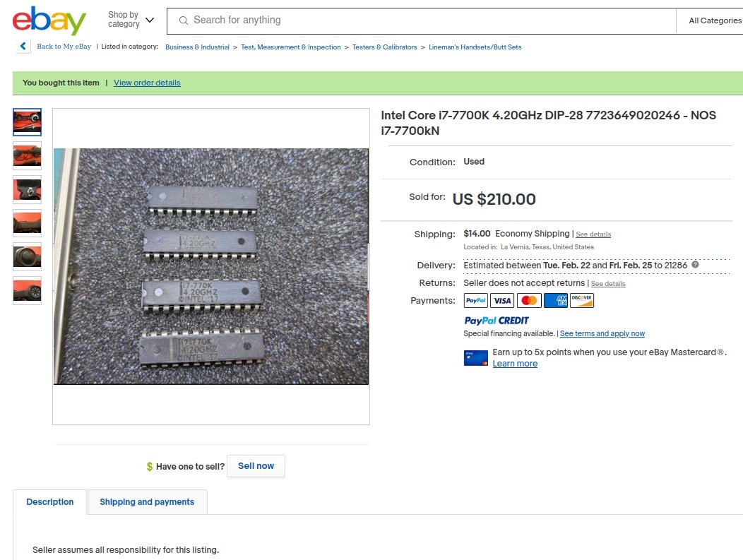Click the Visa card icon
This screenshot has width=743, height=560.
(x=502, y=301)
